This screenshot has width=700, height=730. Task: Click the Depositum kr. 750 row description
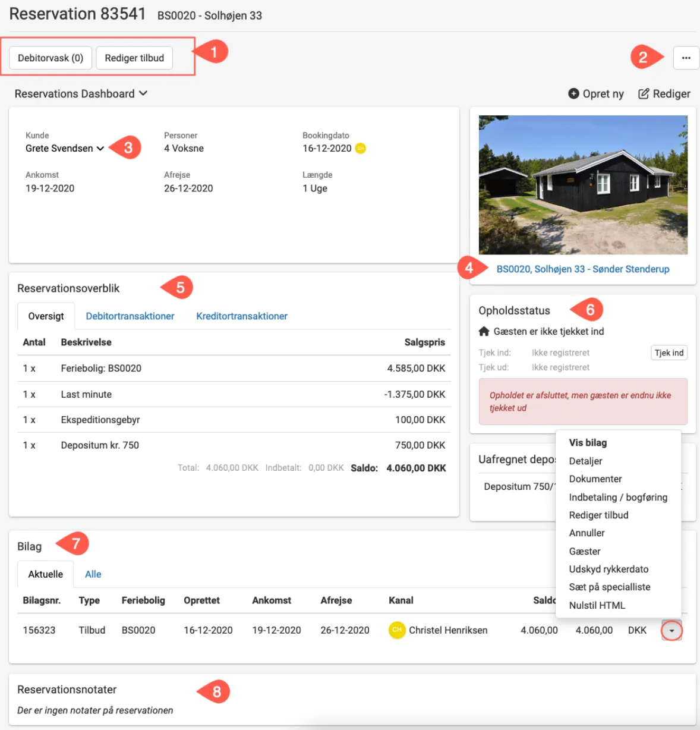point(100,446)
